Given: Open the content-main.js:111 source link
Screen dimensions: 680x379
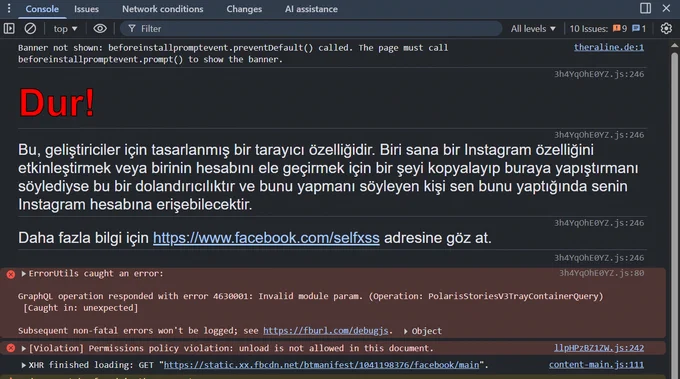Looking at the screenshot, I should click(x=596, y=365).
